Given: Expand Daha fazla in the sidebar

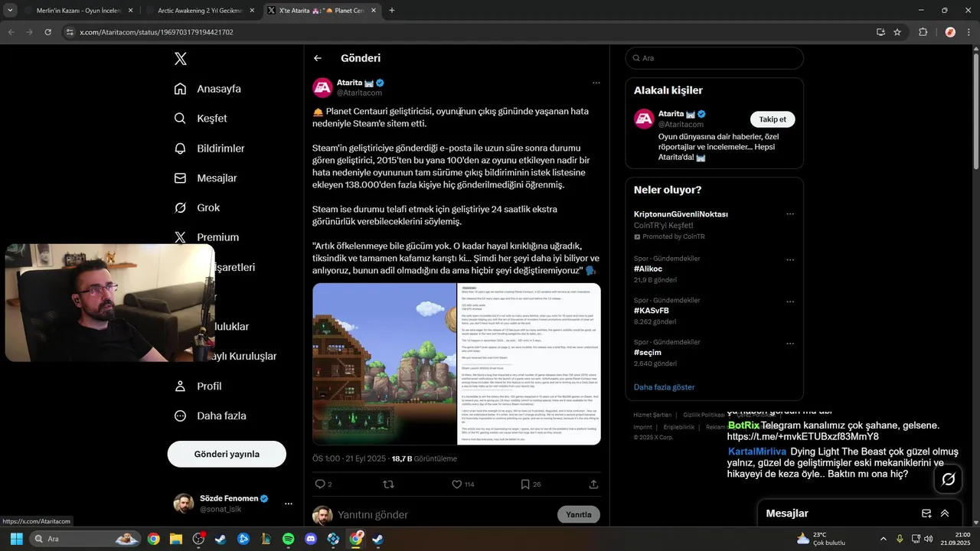Looking at the screenshot, I should tap(211, 416).
